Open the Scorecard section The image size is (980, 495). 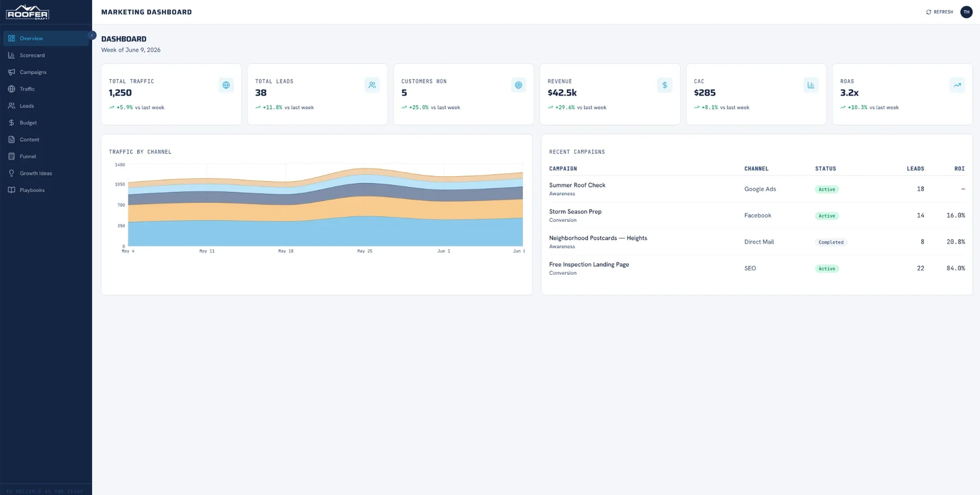point(46,55)
